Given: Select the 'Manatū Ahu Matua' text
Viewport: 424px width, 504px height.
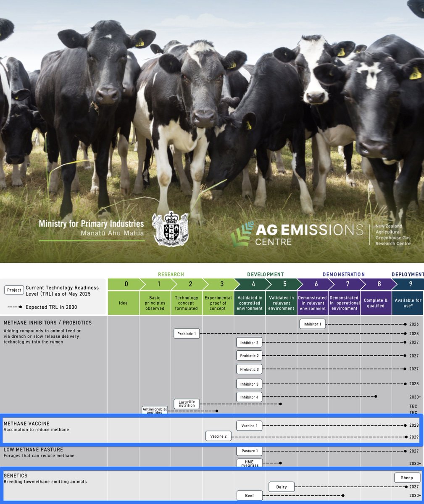Looking at the screenshot, I should [x=113, y=234].
